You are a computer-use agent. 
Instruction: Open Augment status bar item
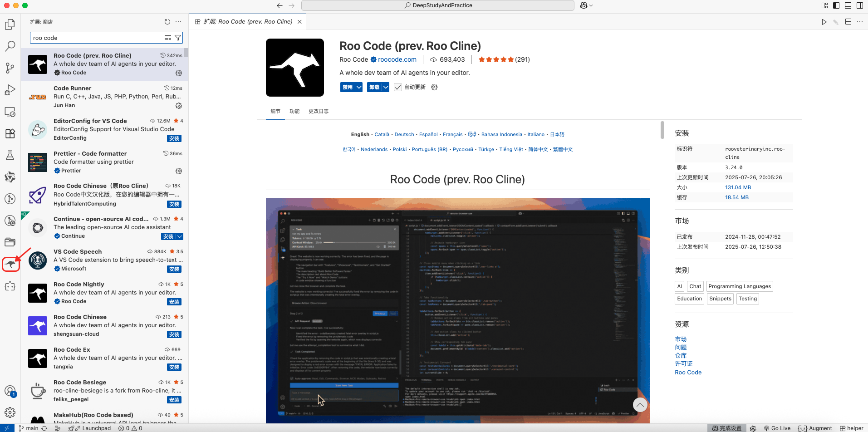815,428
